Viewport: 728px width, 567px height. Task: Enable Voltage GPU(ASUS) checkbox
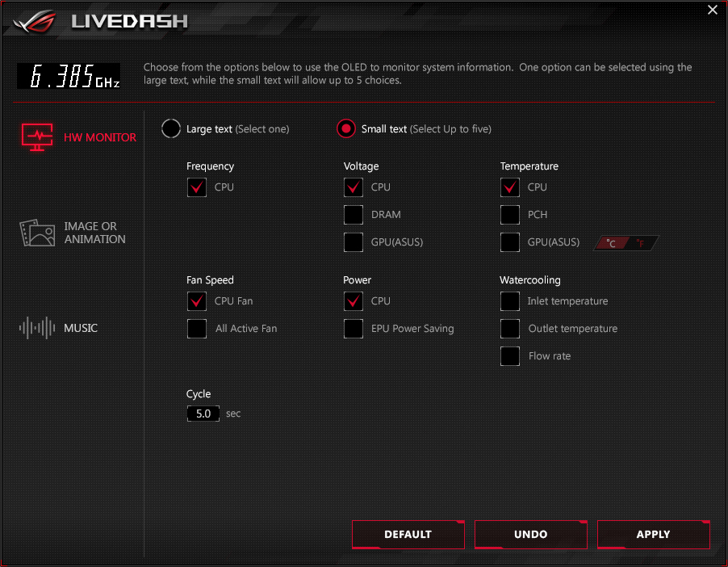click(x=354, y=242)
